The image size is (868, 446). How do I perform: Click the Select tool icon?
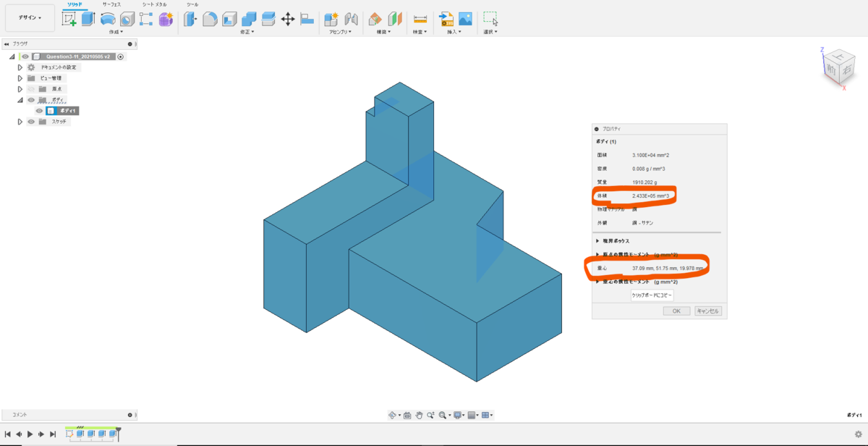pos(490,20)
